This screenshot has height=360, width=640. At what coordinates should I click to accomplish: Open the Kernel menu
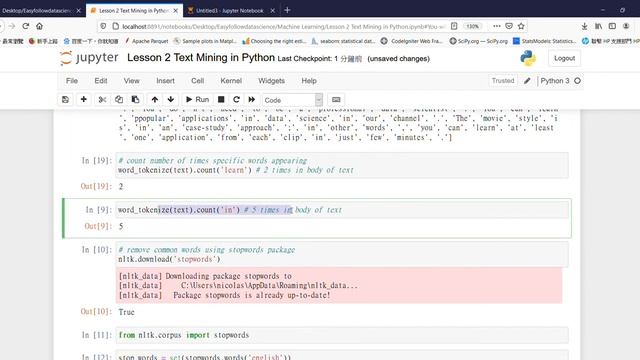pos(231,81)
